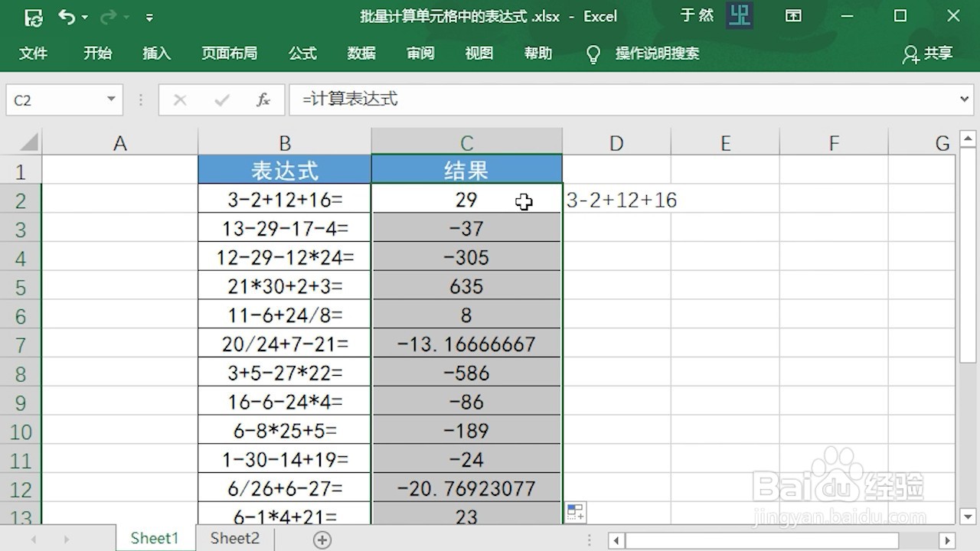This screenshot has width=980, height=551.
Task: Open the Customize Quick Access Toolbar dropdown
Action: click(x=149, y=16)
